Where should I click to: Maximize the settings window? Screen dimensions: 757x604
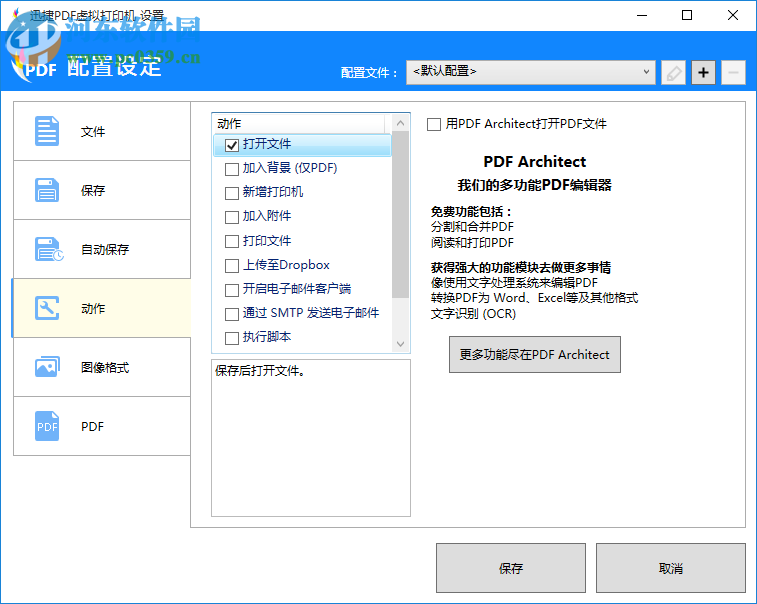point(687,15)
